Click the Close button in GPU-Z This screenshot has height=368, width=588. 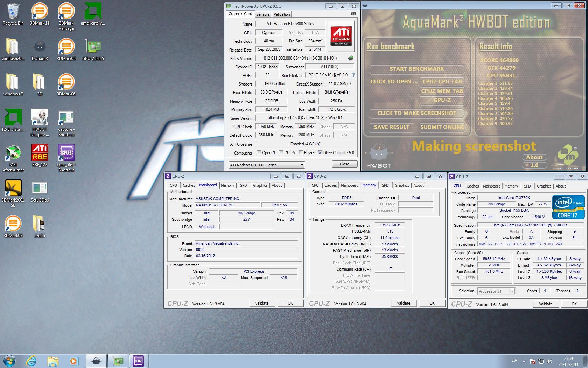pos(344,164)
